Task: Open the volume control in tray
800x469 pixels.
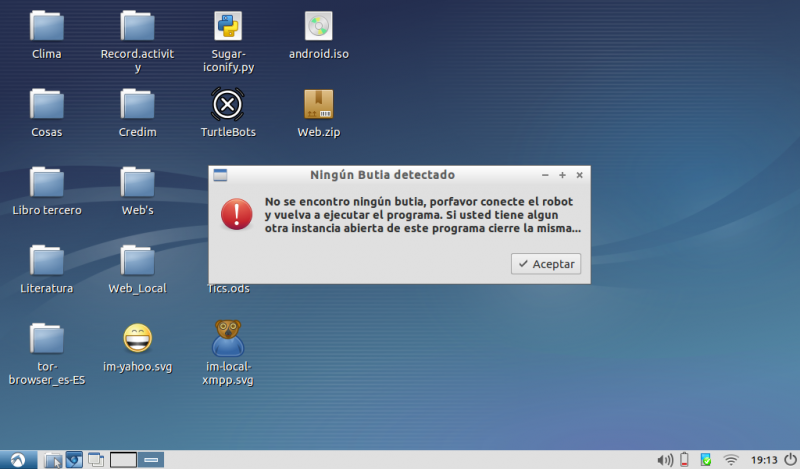Action: coord(665,460)
